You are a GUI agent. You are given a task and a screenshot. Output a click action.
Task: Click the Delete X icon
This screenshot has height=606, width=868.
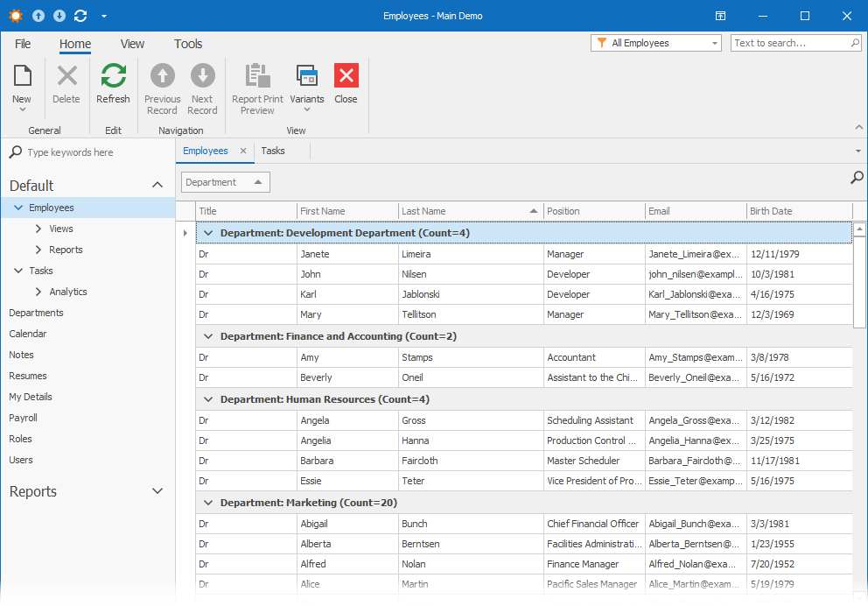[x=67, y=76]
